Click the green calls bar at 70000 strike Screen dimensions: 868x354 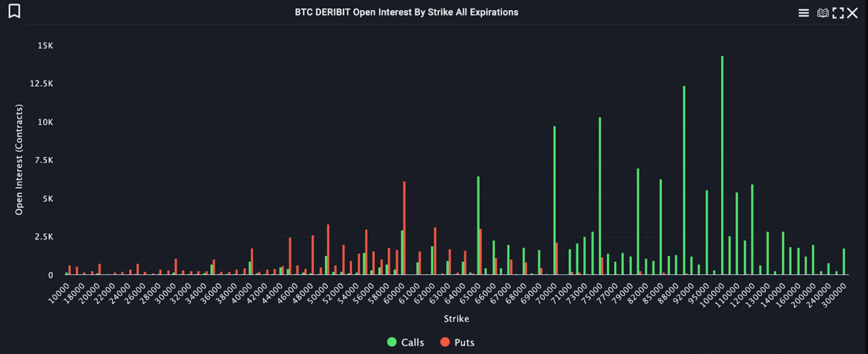(x=554, y=200)
